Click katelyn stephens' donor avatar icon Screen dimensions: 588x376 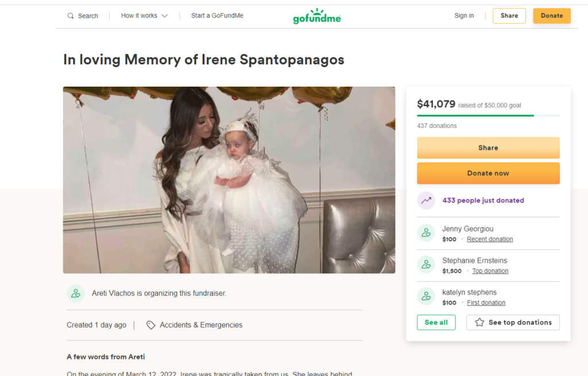point(426,296)
